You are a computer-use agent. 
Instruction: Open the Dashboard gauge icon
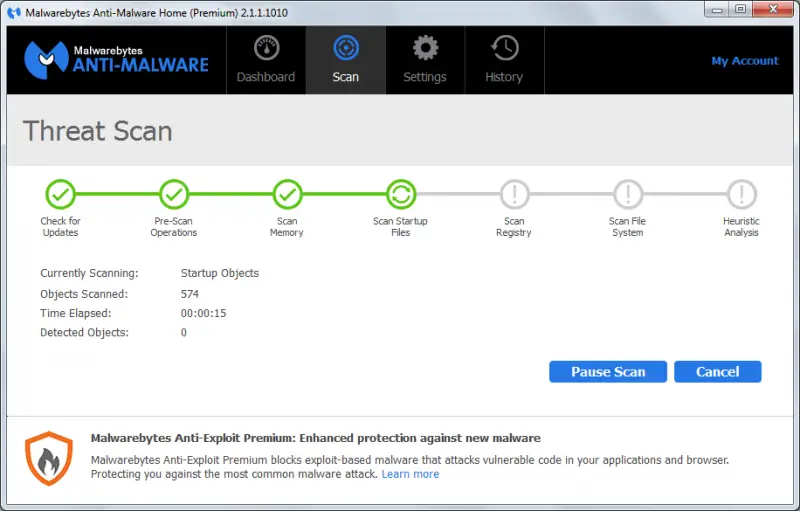(266, 48)
